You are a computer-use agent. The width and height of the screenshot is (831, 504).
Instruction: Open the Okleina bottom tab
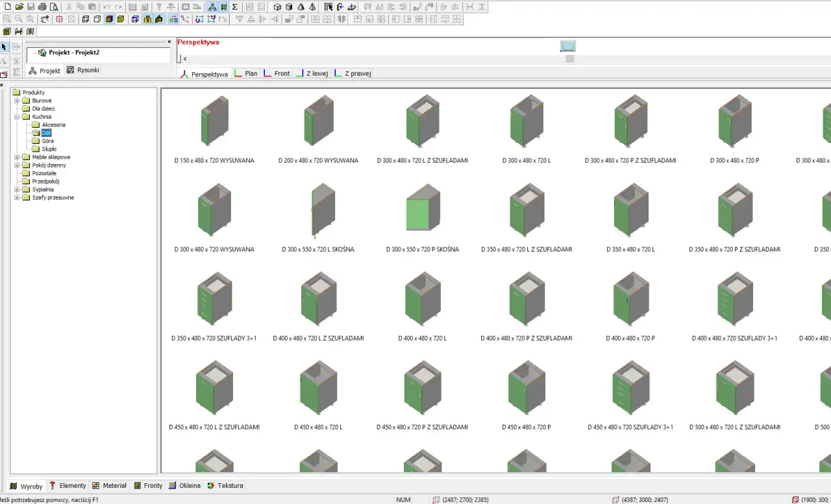pos(184,485)
